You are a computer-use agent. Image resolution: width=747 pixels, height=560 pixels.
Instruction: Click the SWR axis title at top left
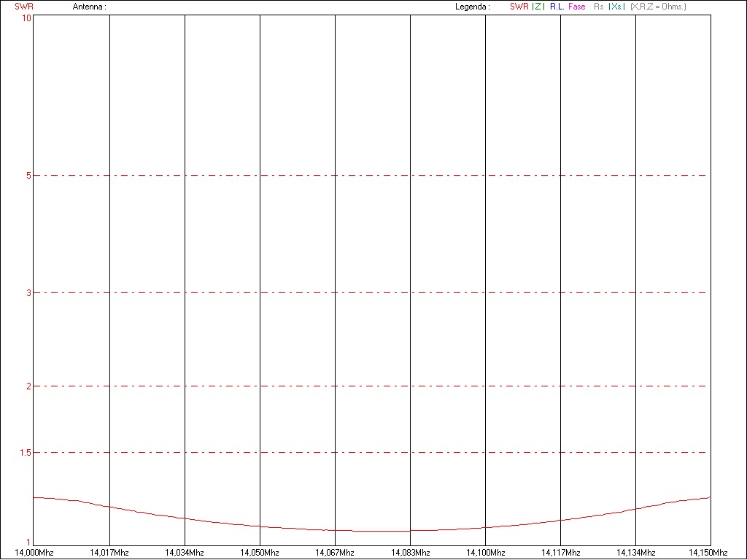coord(24,7)
